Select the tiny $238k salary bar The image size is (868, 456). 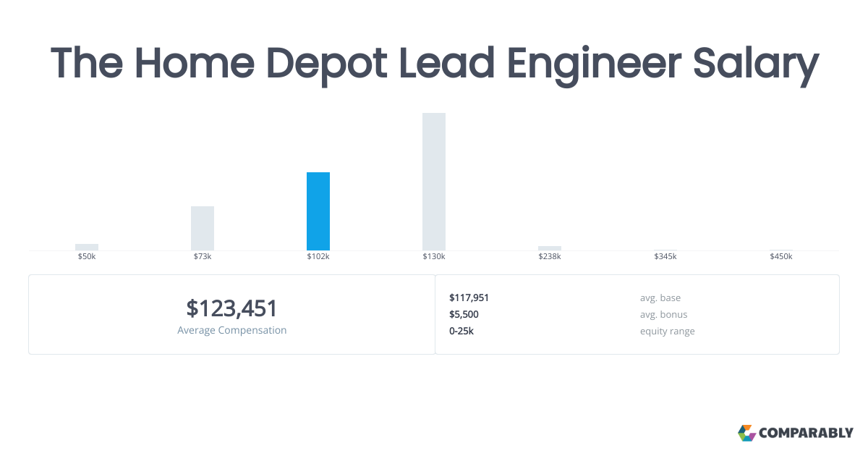pos(550,248)
